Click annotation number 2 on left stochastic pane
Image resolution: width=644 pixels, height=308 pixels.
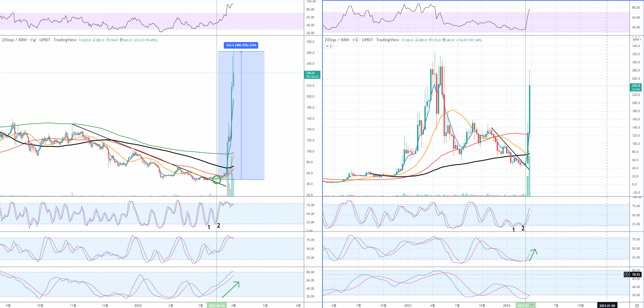click(x=219, y=225)
